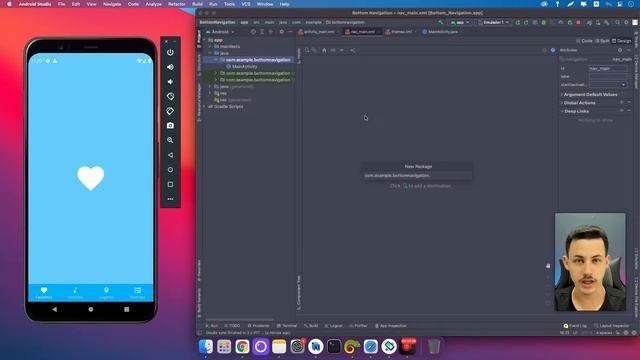640x360 pixels.
Task: Click the red Stop button in toolbar
Action: click(578, 22)
